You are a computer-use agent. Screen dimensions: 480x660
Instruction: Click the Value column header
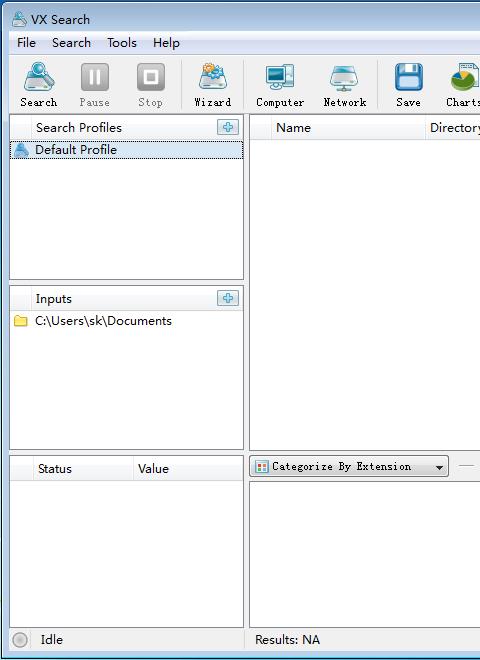pyautogui.click(x=188, y=468)
